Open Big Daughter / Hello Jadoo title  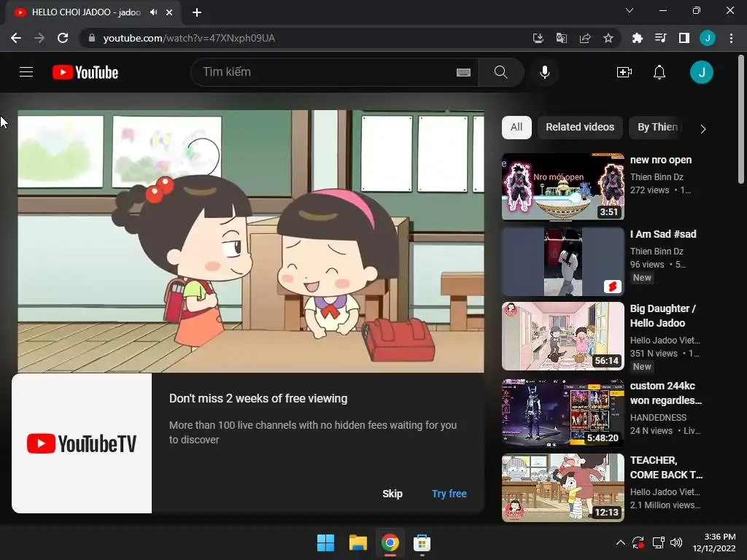coord(662,316)
